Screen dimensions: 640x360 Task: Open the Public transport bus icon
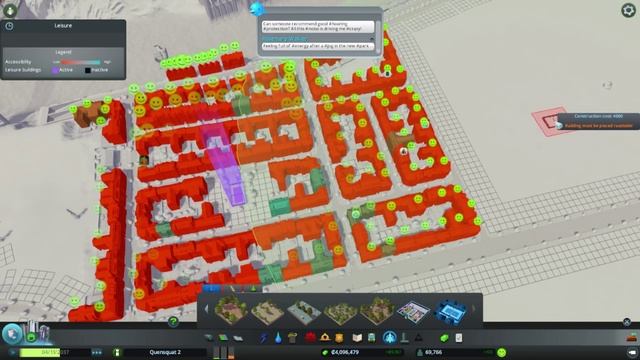pyautogui.click(x=371, y=338)
